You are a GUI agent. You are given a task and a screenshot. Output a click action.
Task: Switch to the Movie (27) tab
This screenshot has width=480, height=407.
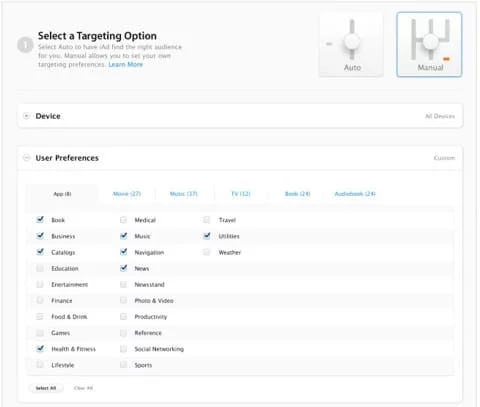pyautogui.click(x=127, y=194)
